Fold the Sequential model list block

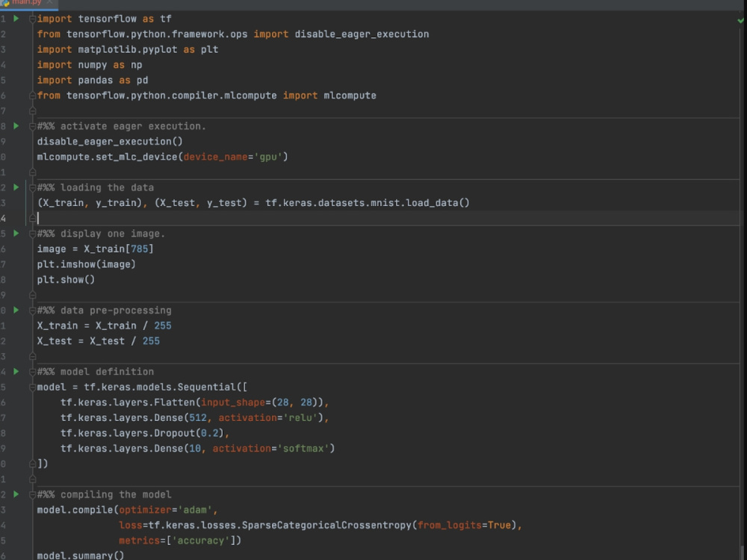coord(32,387)
